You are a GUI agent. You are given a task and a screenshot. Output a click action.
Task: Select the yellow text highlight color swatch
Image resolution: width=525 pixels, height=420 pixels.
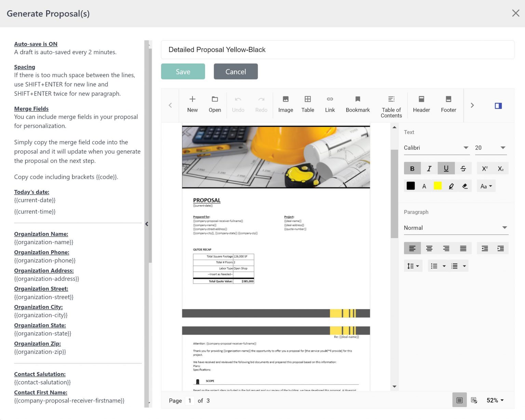point(437,186)
